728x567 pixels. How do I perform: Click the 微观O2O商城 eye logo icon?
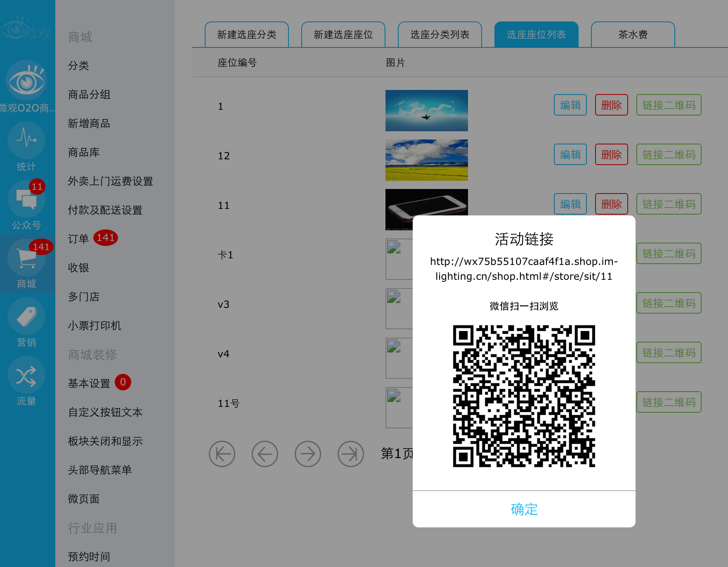tap(26, 80)
